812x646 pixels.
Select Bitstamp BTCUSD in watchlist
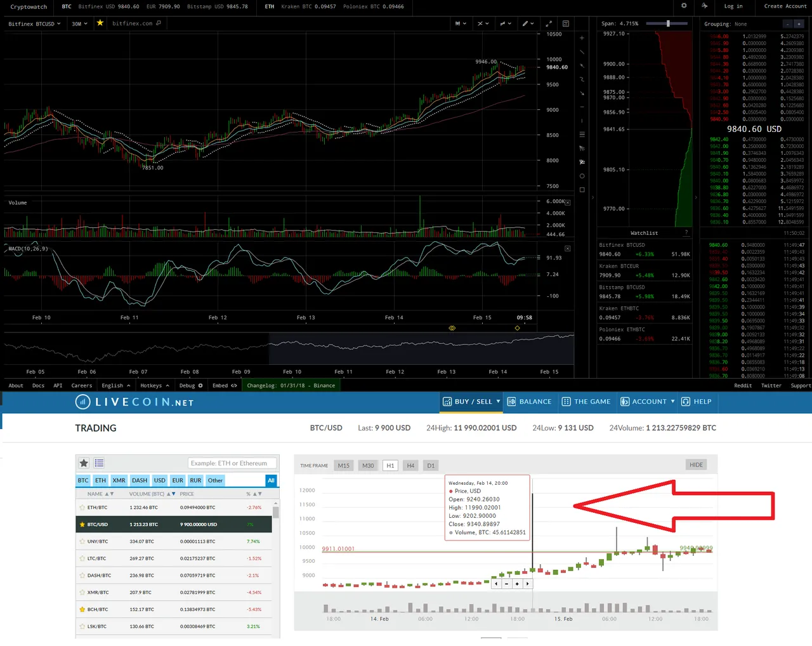point(645,292)
